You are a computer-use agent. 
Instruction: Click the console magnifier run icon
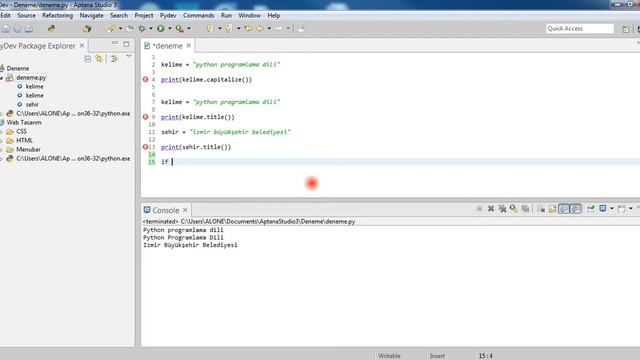(x=514, y=209)
